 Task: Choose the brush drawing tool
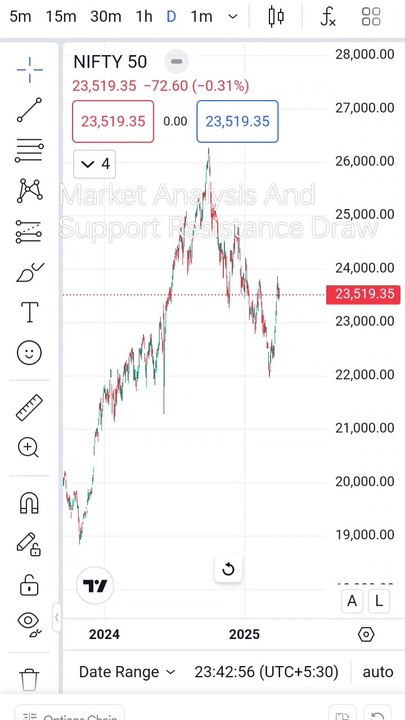(x=29, y=273)
